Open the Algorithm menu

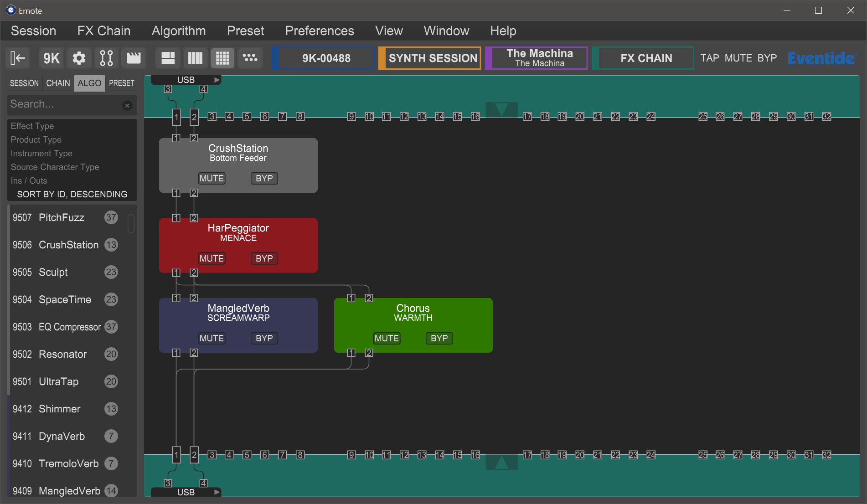(179, 31)
